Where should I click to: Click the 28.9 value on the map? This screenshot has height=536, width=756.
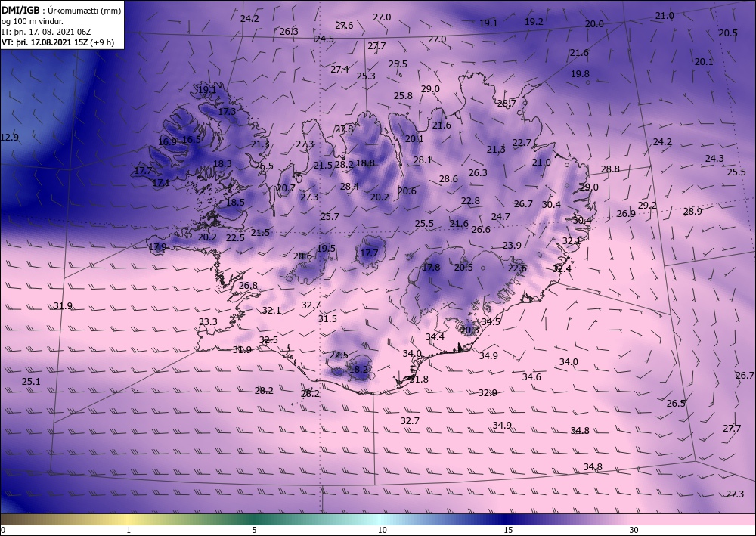pyautogui.click(x=692, y=211)
